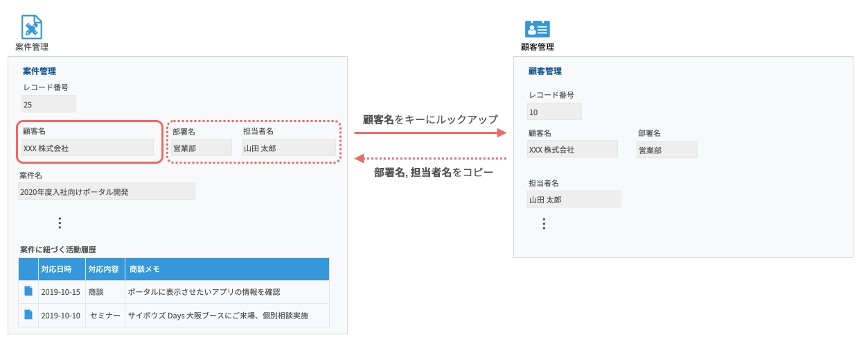Click the 対応日時 column header

tap(62, 269)
